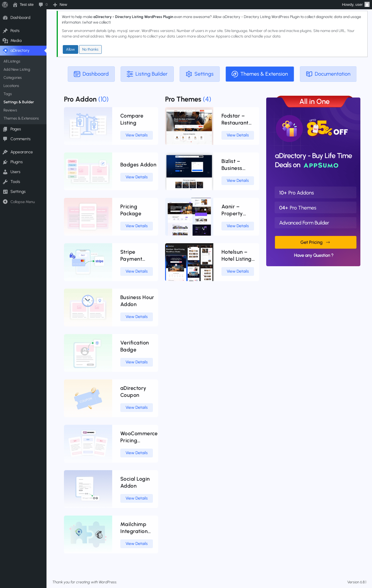View details for Mailchimp Integration addon
372x588 pixels.
tap(137, 544)
